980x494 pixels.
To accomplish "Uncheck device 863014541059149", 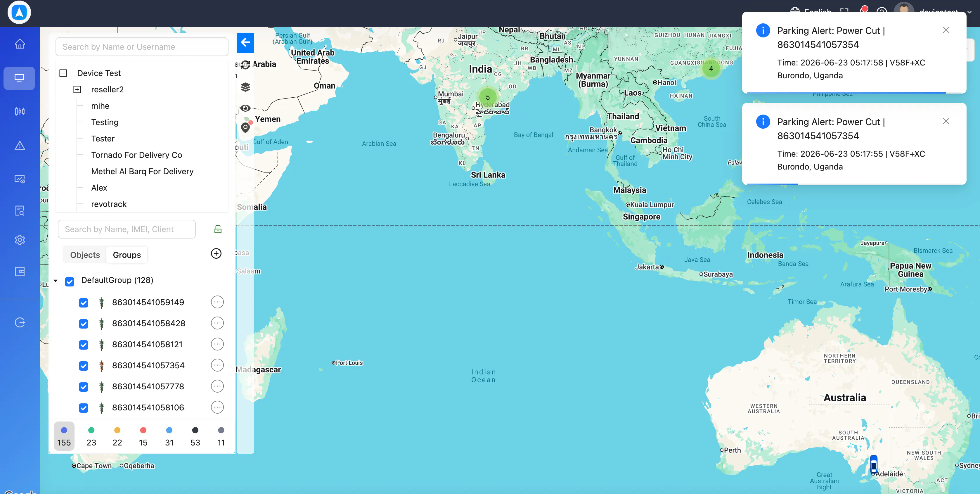I will (x=83, y=303).
